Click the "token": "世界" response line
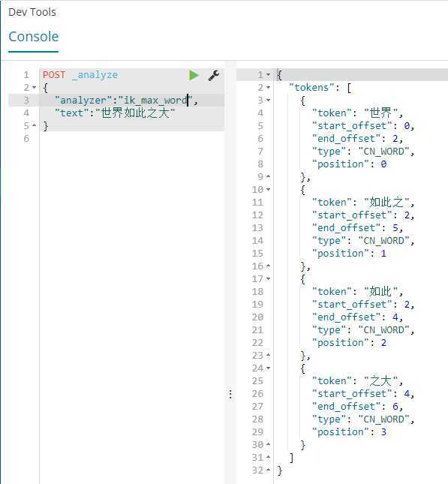This screenshot has width=448, height=484. click(357, 113)
